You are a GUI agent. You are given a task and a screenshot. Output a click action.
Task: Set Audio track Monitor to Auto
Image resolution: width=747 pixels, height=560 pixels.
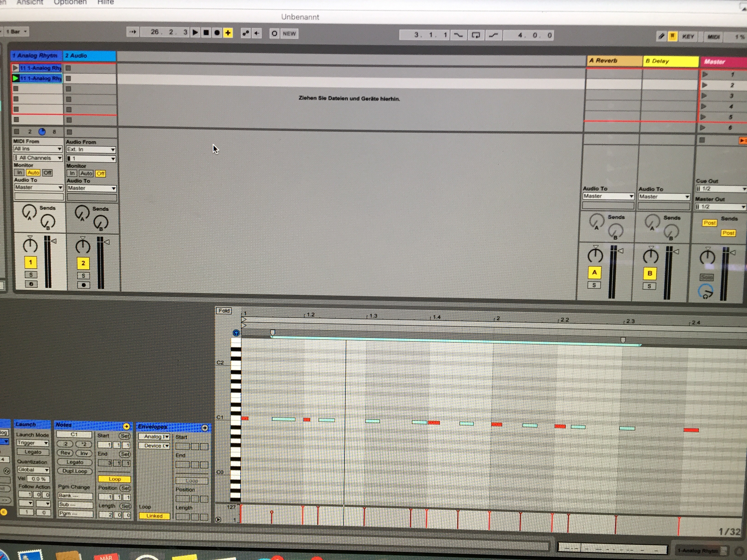86,173
